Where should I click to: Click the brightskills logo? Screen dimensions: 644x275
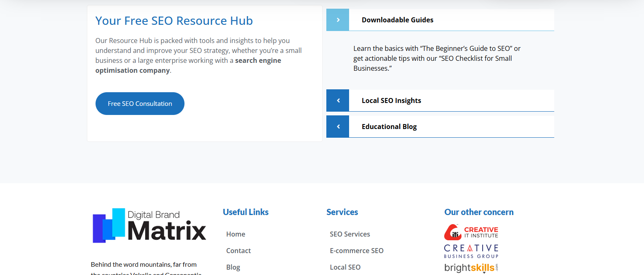pyautogui.click(x=471, y=268)
